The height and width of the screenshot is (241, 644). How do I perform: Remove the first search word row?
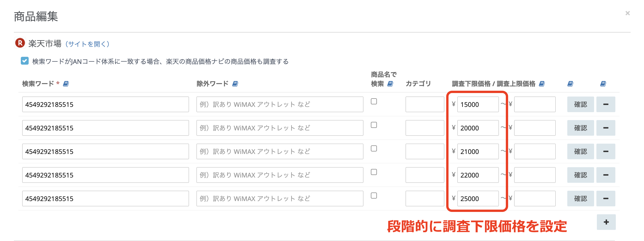tap(606, 104)
